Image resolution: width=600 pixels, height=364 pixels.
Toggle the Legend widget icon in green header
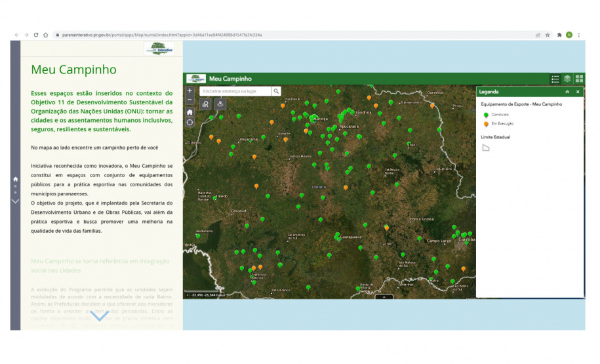[555, 79]
